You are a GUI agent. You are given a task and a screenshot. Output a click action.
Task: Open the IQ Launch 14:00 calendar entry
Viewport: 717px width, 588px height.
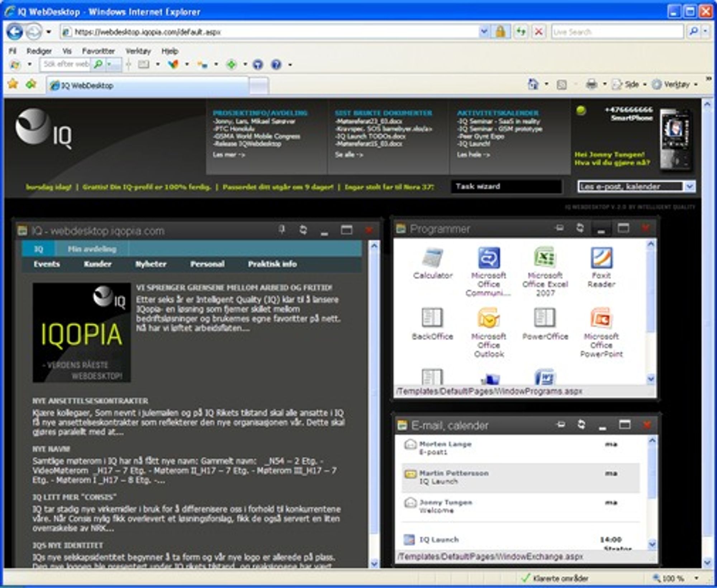[x=521, y=540]
